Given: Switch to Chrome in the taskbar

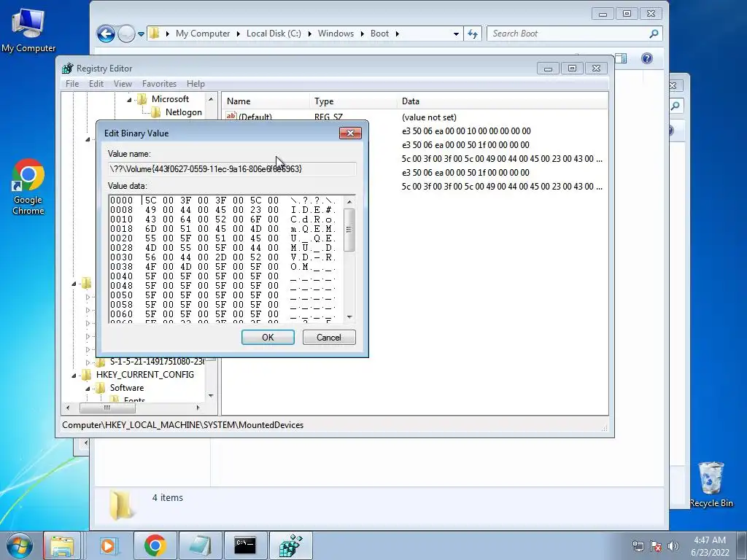Looking at the screenshot, I should tap(155, 545).
